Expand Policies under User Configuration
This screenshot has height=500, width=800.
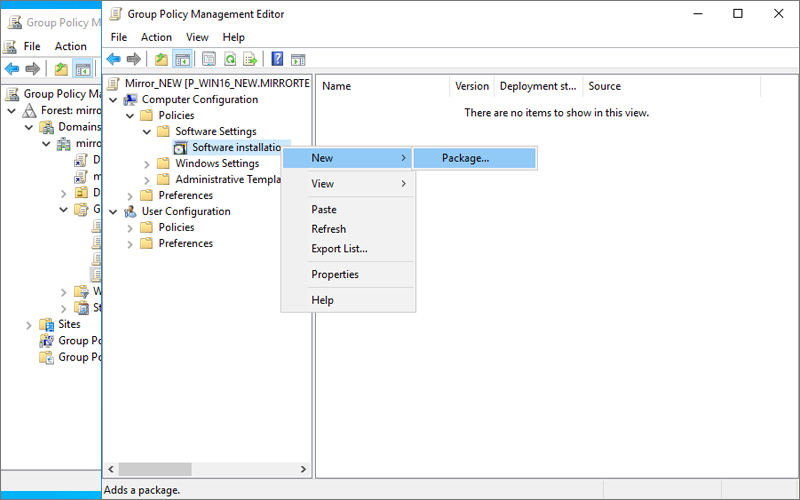pos(130,228)
